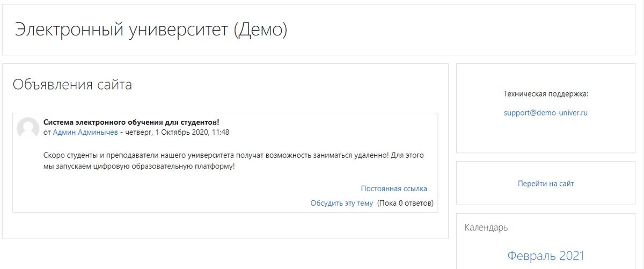Click the Техническая поддержка: label
Viewport: 644px width, 269px height.
(546, 94)
